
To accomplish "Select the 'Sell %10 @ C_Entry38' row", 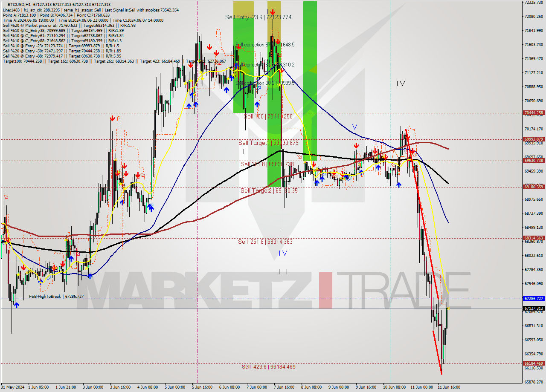I will pos(63,30).
